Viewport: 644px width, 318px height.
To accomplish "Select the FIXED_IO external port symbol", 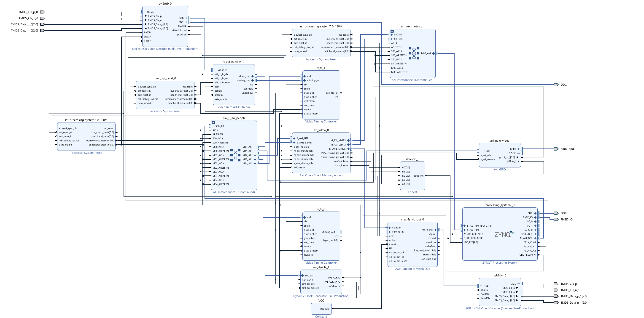I will 556,219.
